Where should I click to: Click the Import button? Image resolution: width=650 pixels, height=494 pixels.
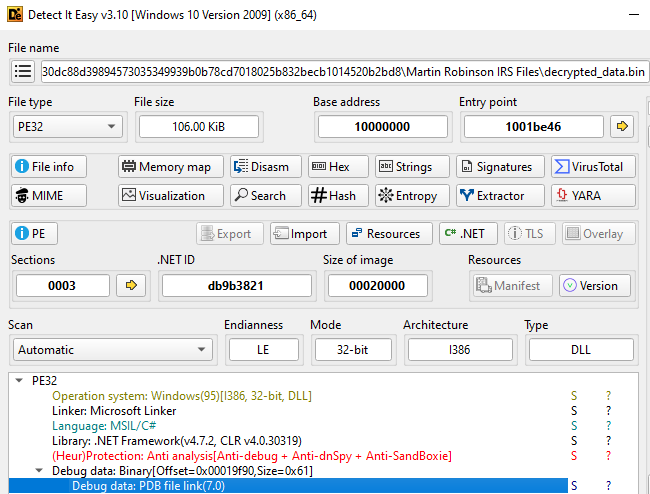303,234
